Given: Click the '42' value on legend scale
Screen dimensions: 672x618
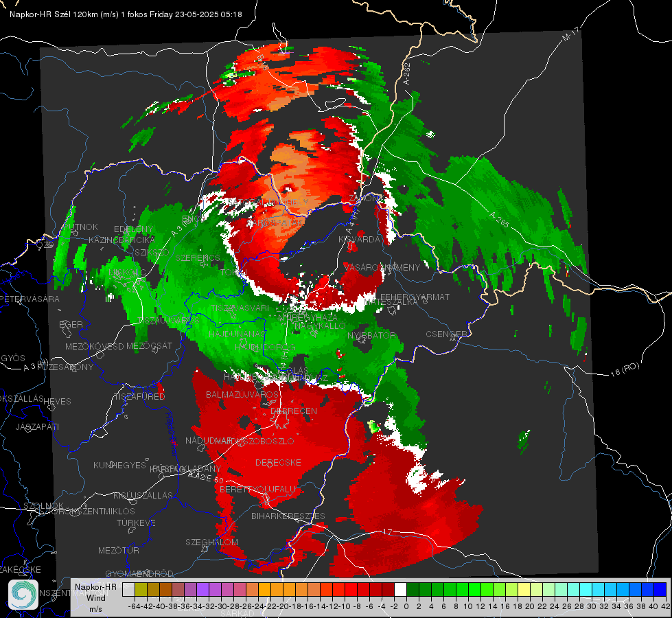Looking at the screenshot, I should tap(666, 606).
